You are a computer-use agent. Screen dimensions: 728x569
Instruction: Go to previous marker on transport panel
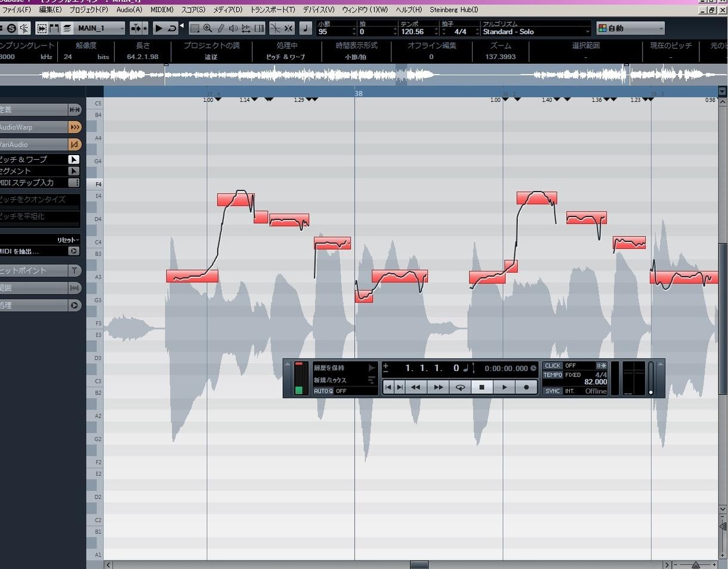388,387
